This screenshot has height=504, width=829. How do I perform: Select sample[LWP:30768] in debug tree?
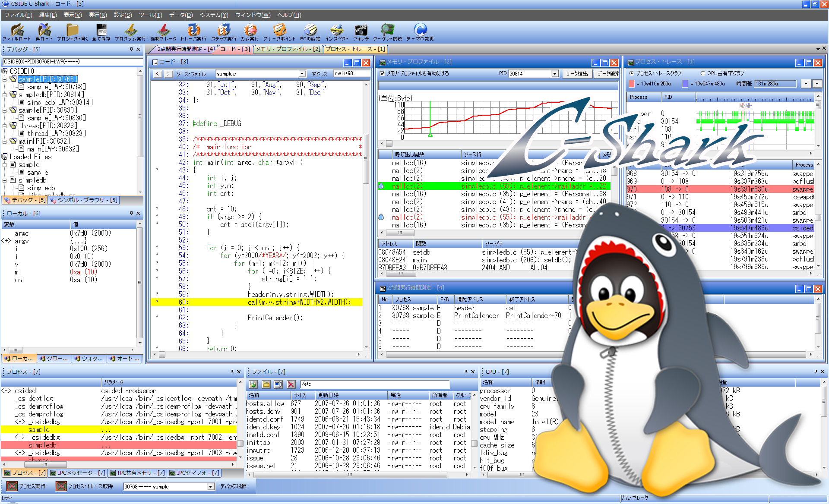56,87
